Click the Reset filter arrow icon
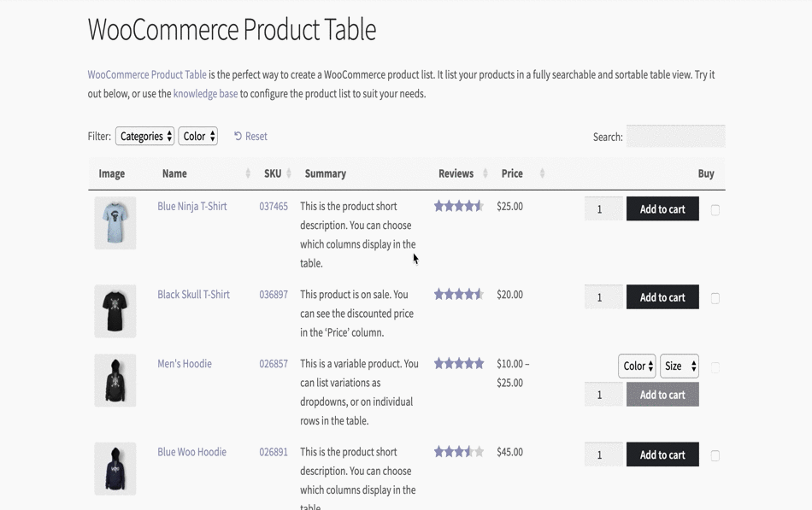The height and width of the screenshot is (510, 812). 237,136
